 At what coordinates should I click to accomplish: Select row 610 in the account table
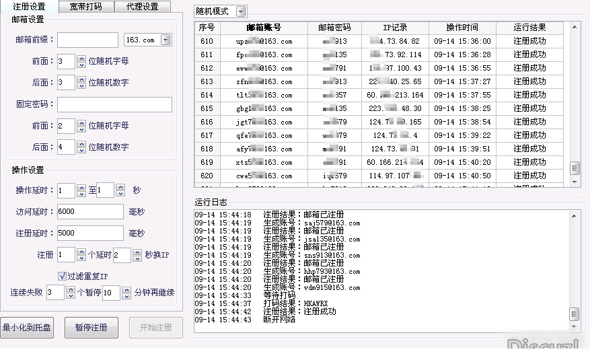pos(379,41)
